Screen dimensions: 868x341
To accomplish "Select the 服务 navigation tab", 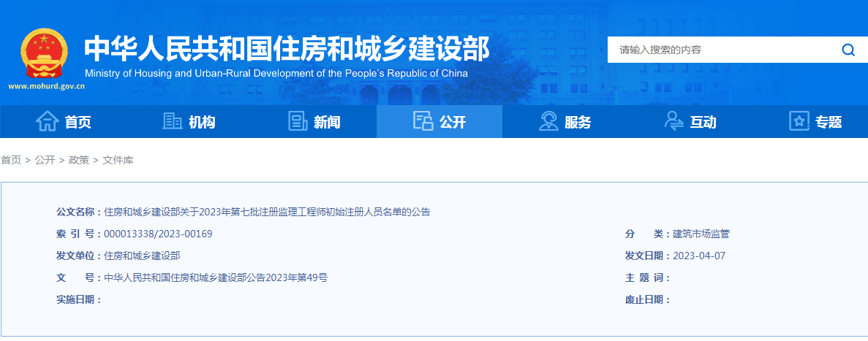I will (x=565, y=122).
